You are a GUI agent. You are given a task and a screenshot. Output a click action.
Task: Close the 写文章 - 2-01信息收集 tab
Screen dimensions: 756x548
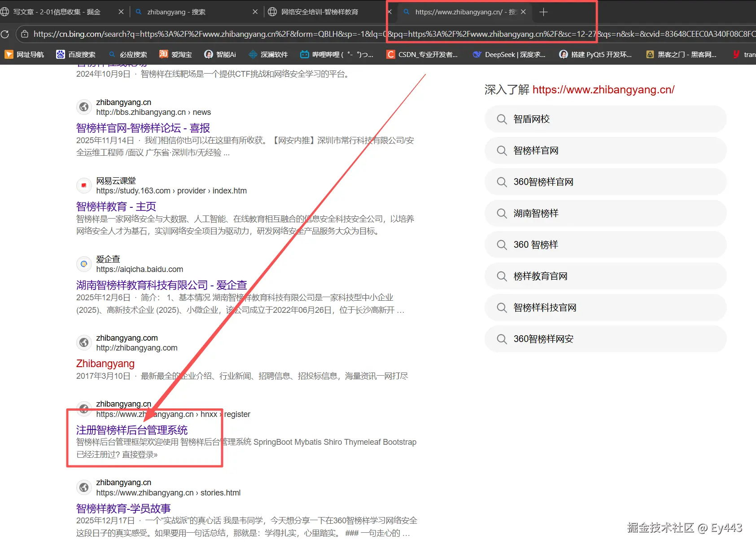click(x=121, y=12)
